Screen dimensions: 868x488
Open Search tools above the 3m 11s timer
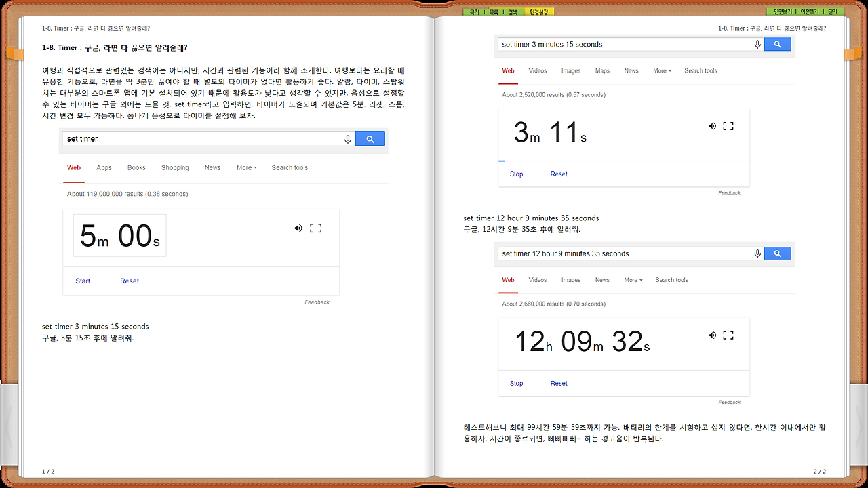pos(701,70)
